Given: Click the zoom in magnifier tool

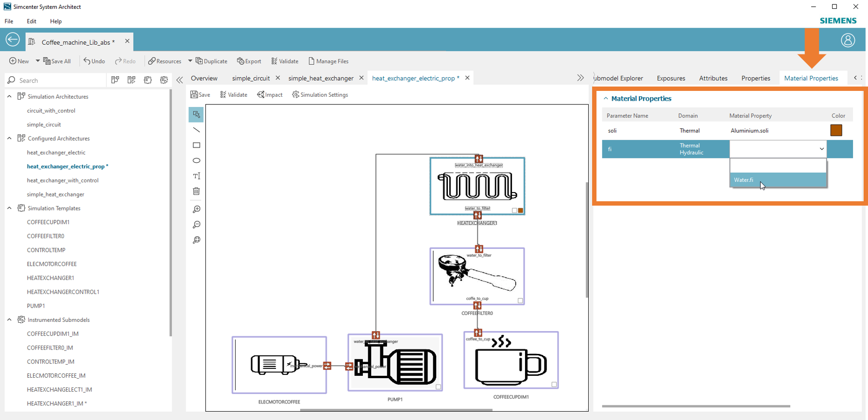Looking at the screenshot, I should pos(196,210).
